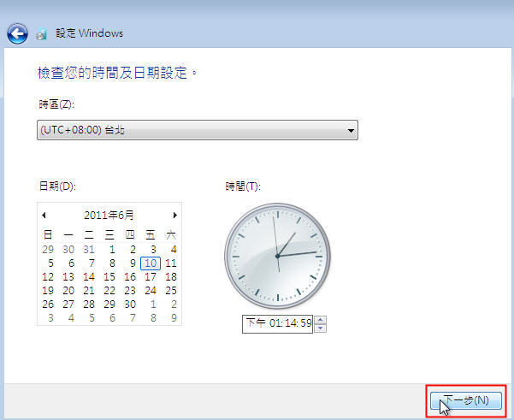This screenshot has width=514, height=420.
Task: Pick date 15 in the calendar
Action: [x=109, y=277]
